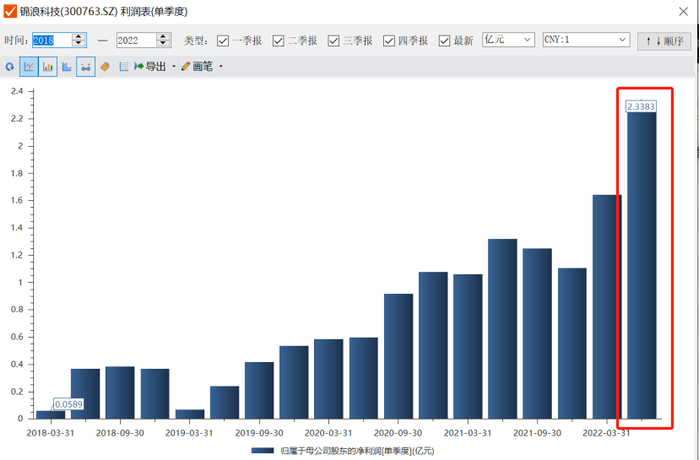
Task: Uncheck the 一季报 checkbox
Action: pos(223,41)
